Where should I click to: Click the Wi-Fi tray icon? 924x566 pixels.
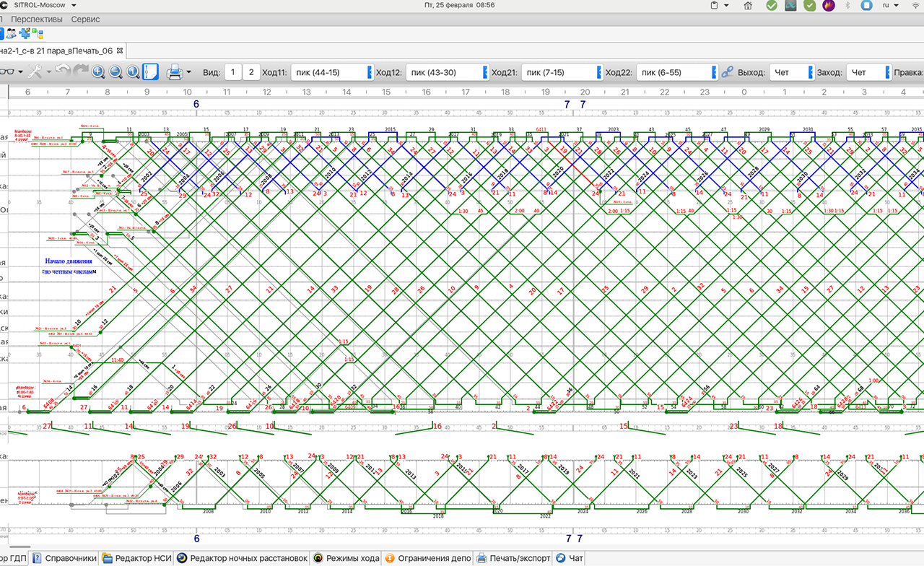click(916, 5)
